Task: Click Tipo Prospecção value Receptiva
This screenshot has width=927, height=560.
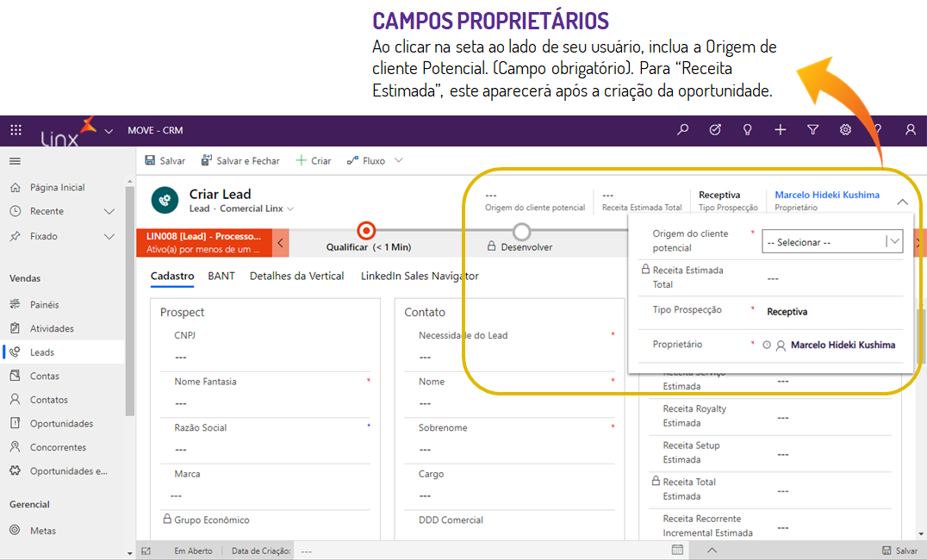Action: pos(787,312)
